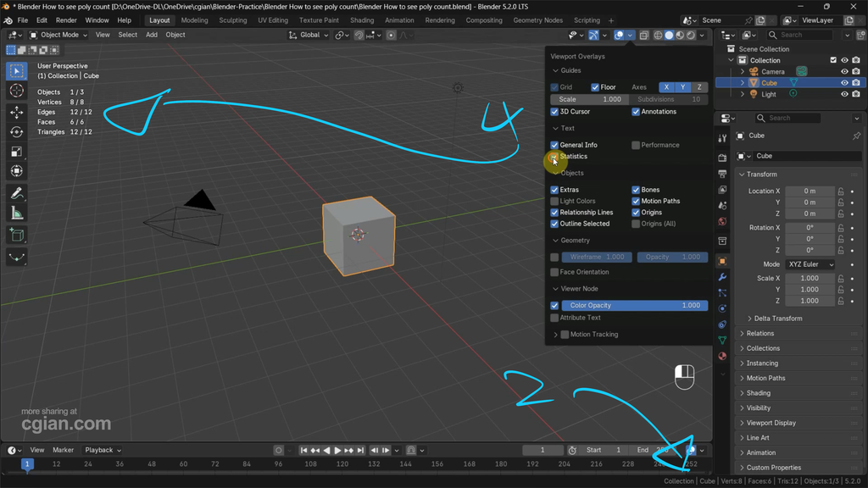Image resolution: width=868 pixels, height=488 pixels.
Task: Uncheck the Annotations overlay checkbox
Action: tap(636, 112)
